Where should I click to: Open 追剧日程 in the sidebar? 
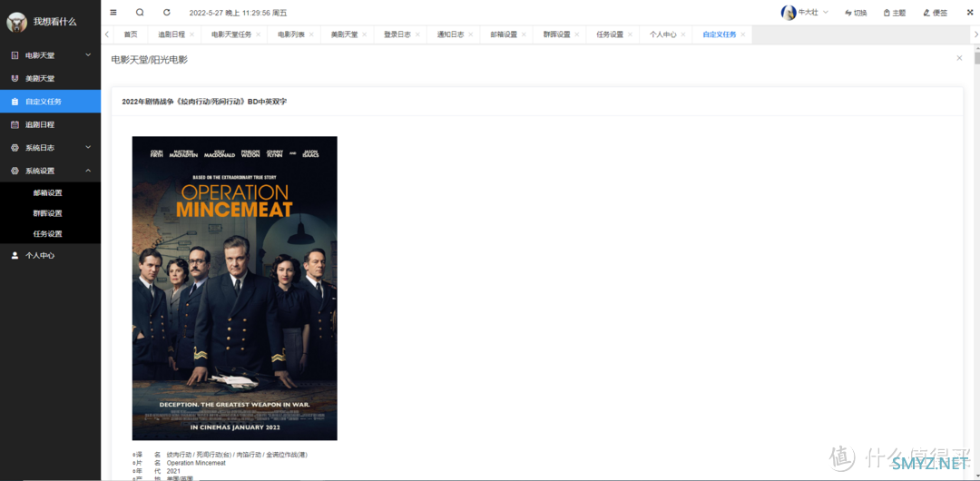click(x=50, y=124)
